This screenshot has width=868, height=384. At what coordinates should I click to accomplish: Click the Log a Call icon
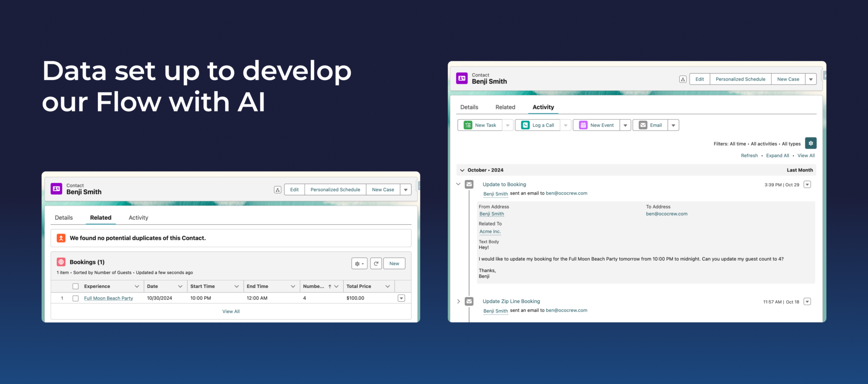(x=525, y=125)
